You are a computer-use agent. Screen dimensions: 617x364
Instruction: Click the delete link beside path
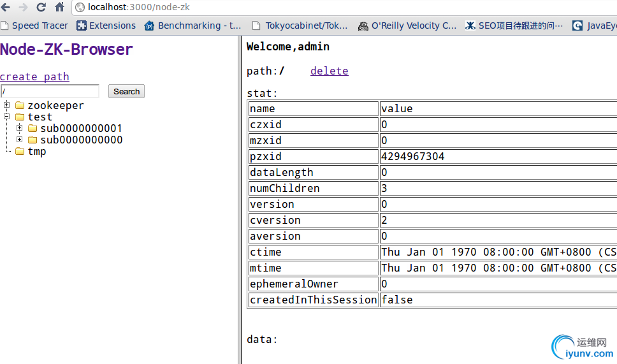coord(329,71)
